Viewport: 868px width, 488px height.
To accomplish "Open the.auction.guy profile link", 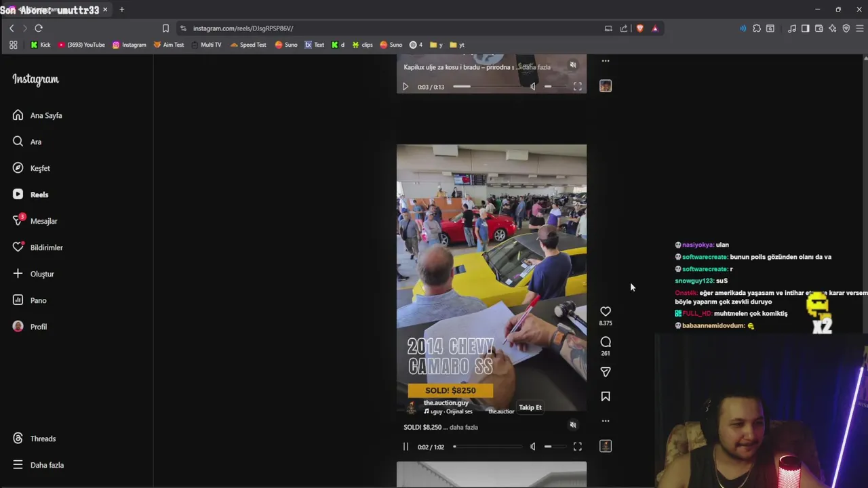I will pos(446,403).
